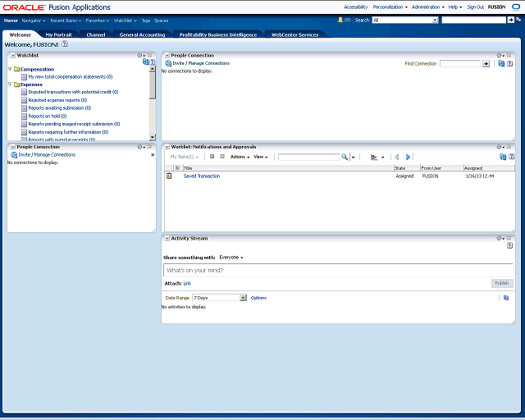
Task: Open WebCenter Services tab
Action: point(294,34)
